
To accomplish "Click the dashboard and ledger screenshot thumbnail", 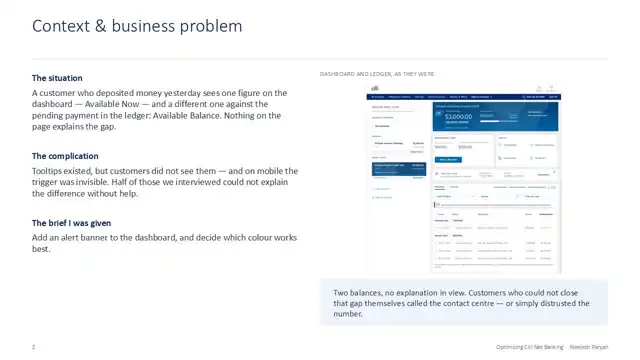I will coord(464,179).
